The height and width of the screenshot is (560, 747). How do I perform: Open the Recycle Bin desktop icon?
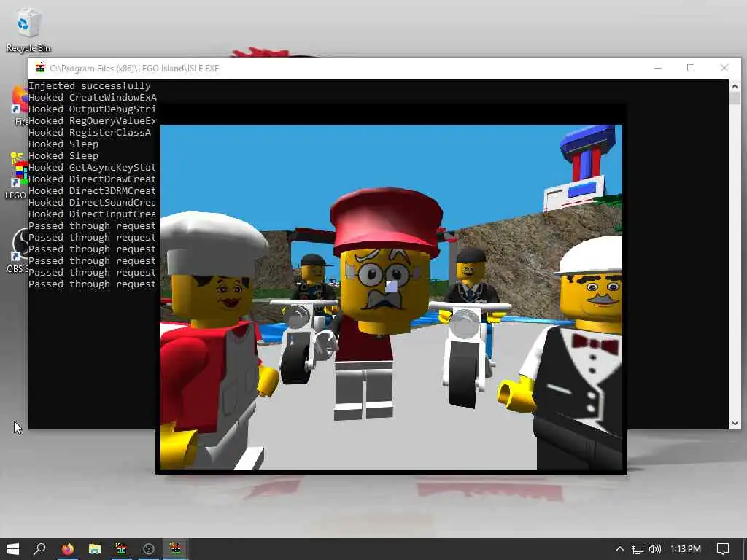coord(28,29)
